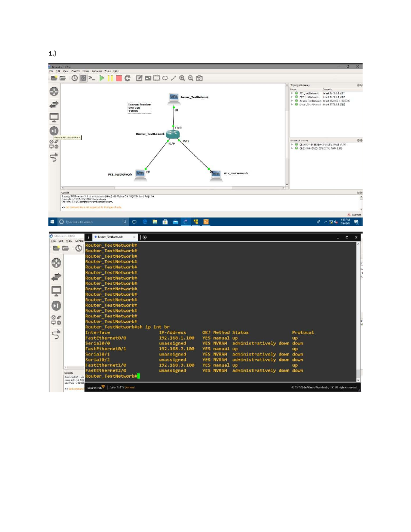Suspend all nodes with yellow pause icon
411x532 pixels.
[x=110, y=78]
